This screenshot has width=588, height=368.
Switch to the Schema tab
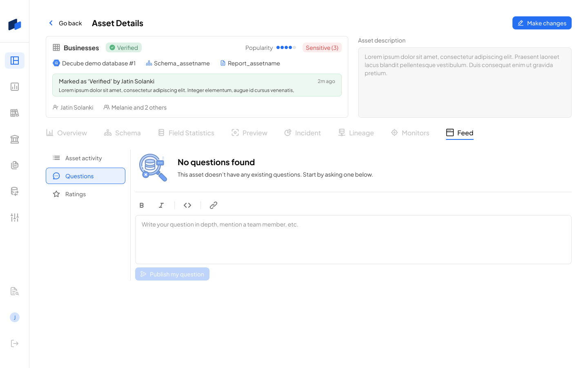coord(122,133)
